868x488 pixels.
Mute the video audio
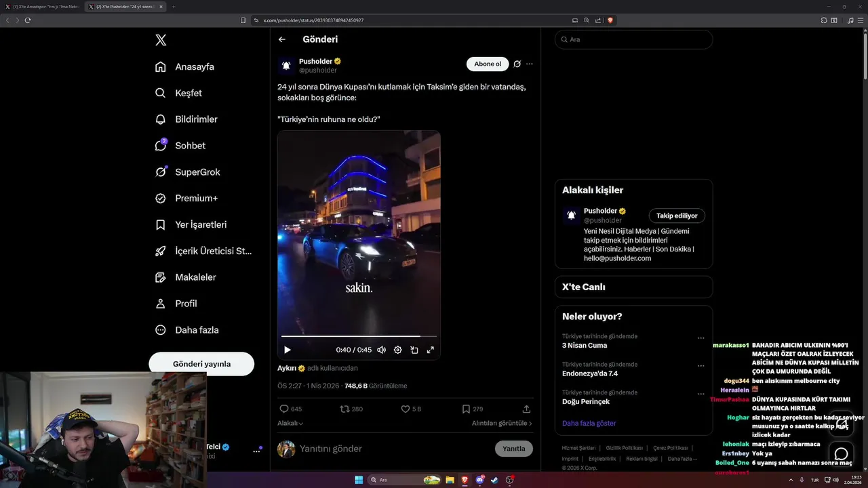coord(381,350)
